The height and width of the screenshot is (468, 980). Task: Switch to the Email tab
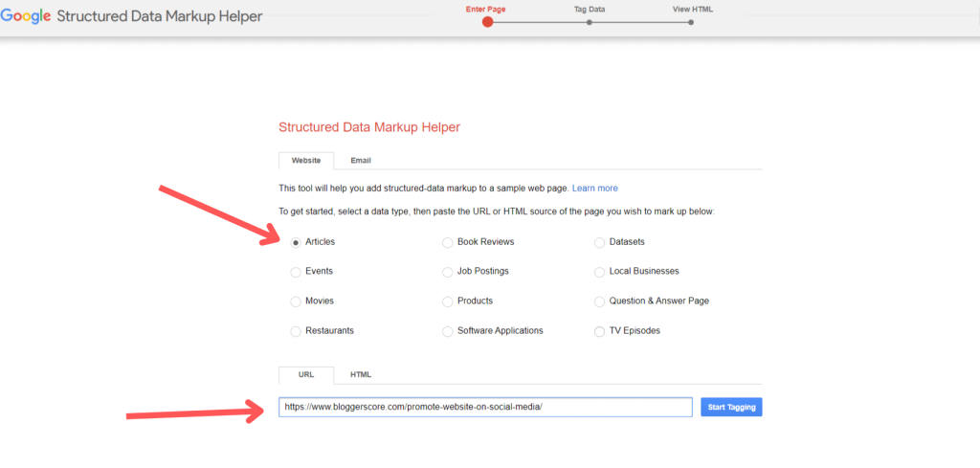pyautogui.click(x=361, y=161)
